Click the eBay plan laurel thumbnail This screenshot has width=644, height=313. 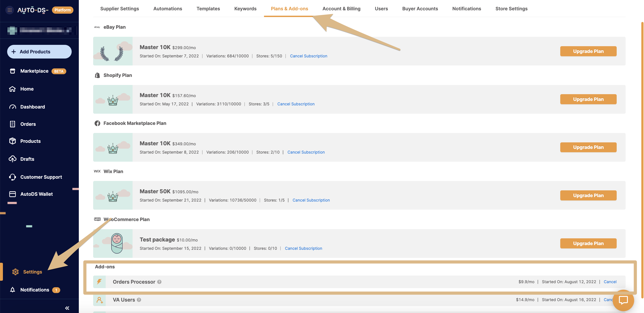(113, 51)
